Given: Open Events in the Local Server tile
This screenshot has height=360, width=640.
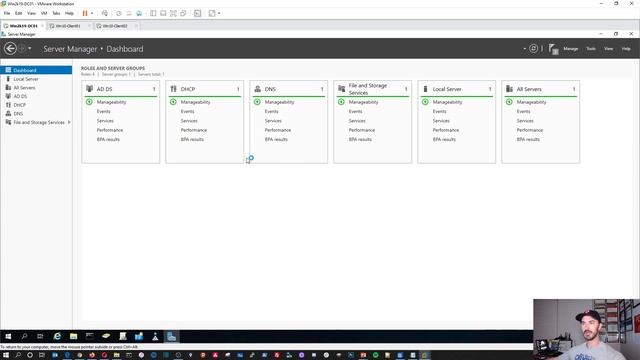Looking at the screenshot, I should click(440, 111).
